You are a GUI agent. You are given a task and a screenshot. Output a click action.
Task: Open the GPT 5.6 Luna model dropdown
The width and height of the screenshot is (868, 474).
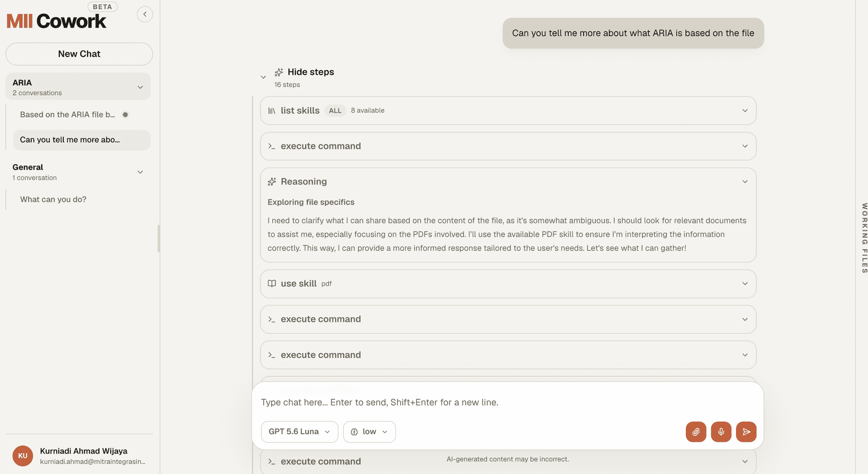[x=299, y=431]
